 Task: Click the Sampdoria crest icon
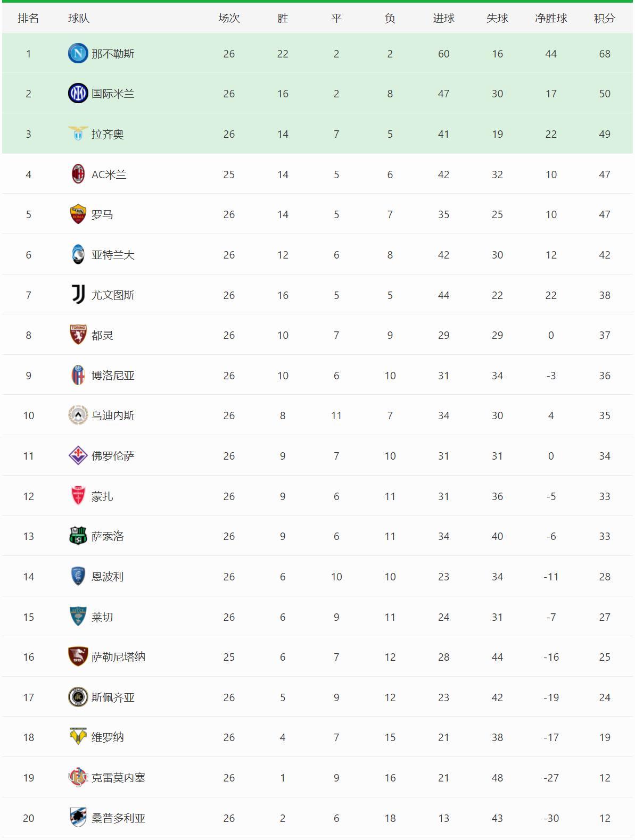pos(78,818)
